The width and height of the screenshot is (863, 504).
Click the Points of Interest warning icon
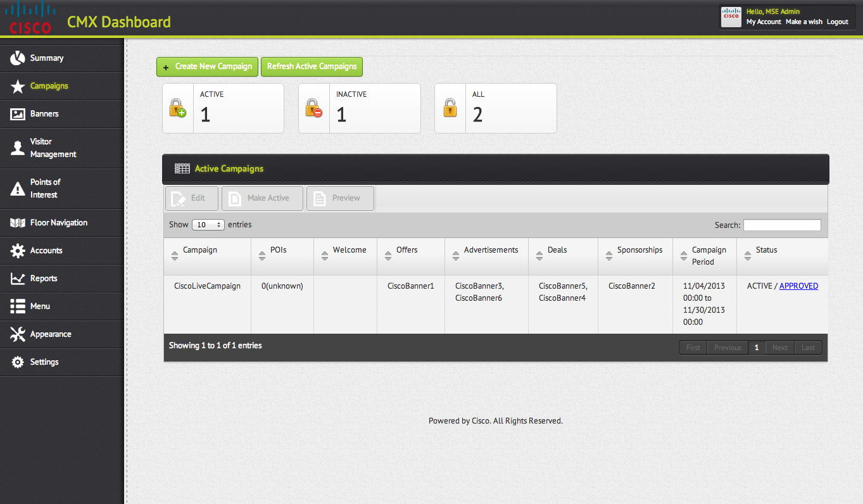point(18,189)
